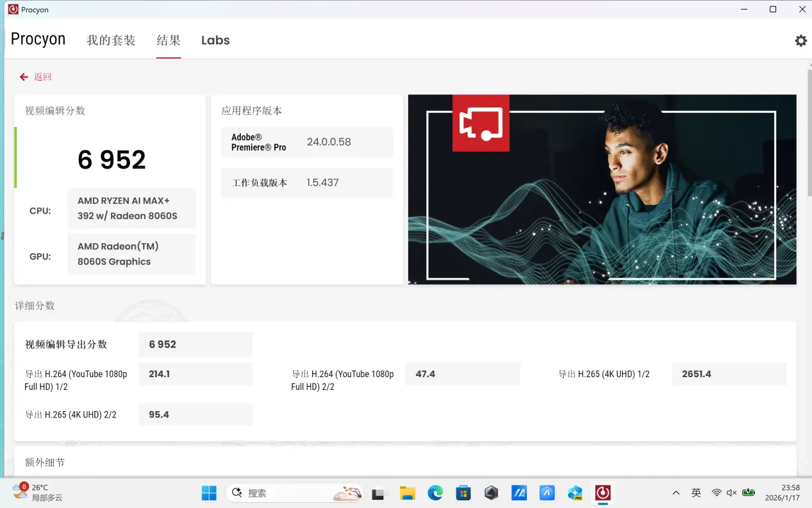The height and width of the screenshot is (508, 812).
Task: Click the H.264 1/2 value 214.1
Action: click(x=195, y=374)
